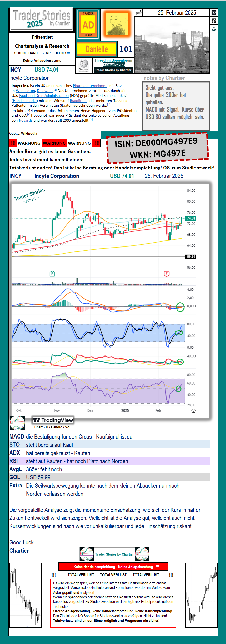Click the yellow Danielle name label
The image size is (226, 644).
point(97,49)
